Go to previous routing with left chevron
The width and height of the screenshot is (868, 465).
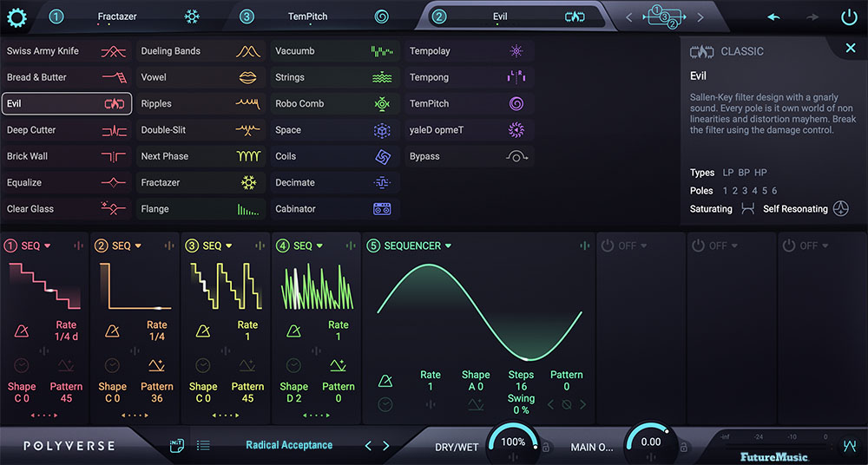coord(628,17)
